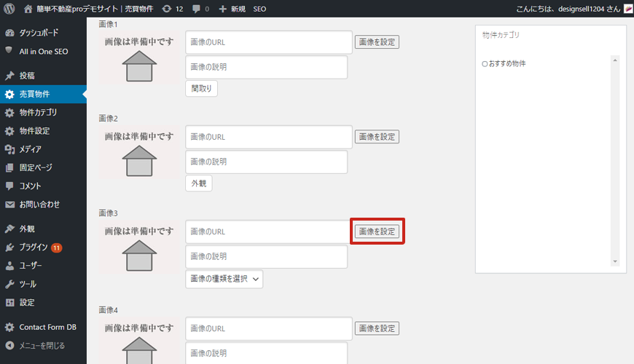Click SEO in the top admin bar
This screenshot has width=634, height=364.
(x=259, y=9)
